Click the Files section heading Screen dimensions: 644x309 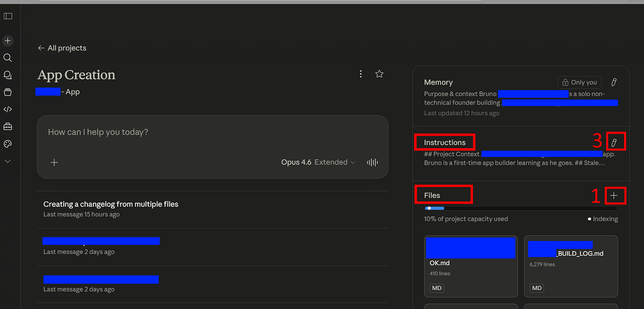(x=432, y=195)
